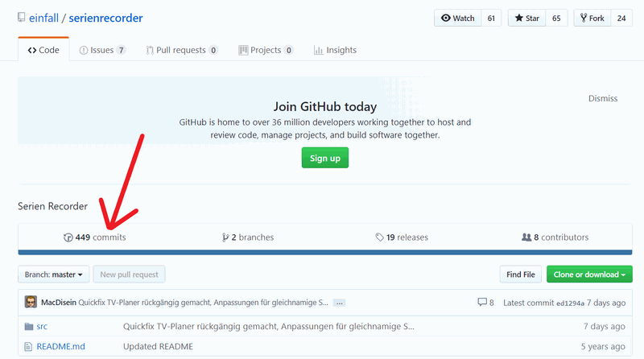This screenshot has width=644, height=359.
Task: Open the Projects tab
Action: (x=266, y=50)
